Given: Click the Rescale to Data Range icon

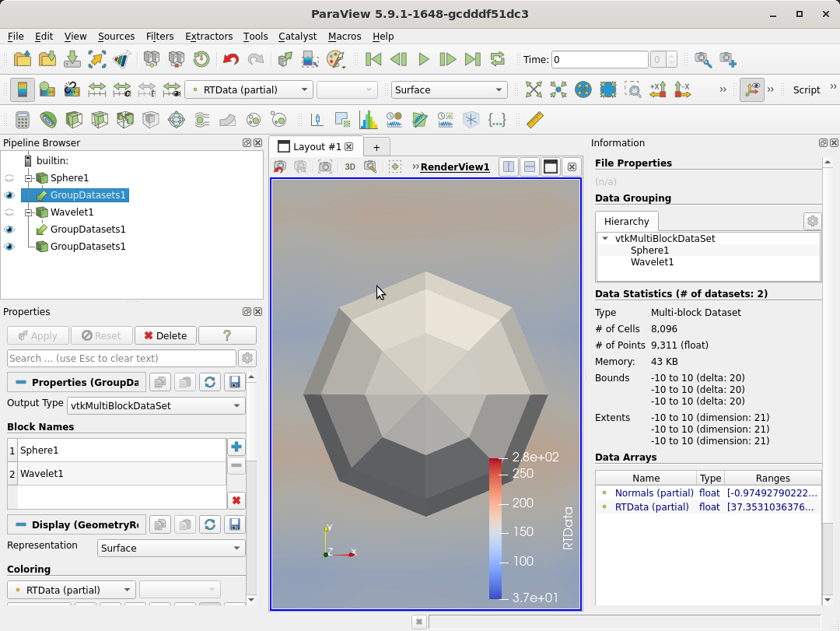Looking at the screenshot, I should 97,89.
